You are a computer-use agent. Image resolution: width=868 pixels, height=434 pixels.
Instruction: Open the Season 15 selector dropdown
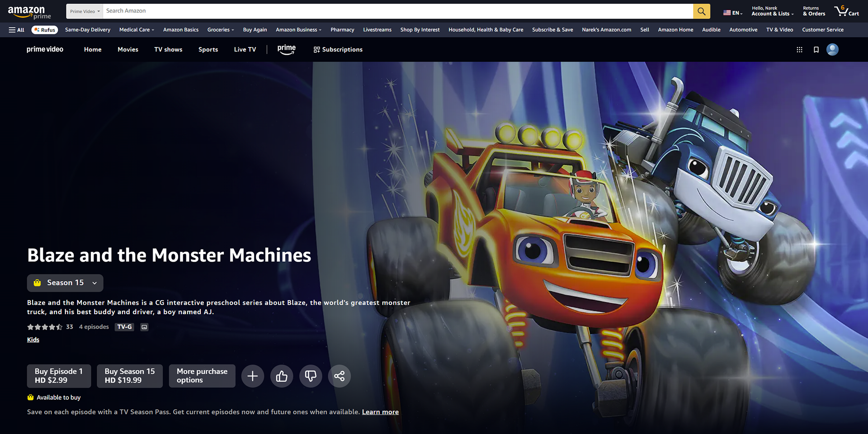pyautogui.click(x=65, y=283)
